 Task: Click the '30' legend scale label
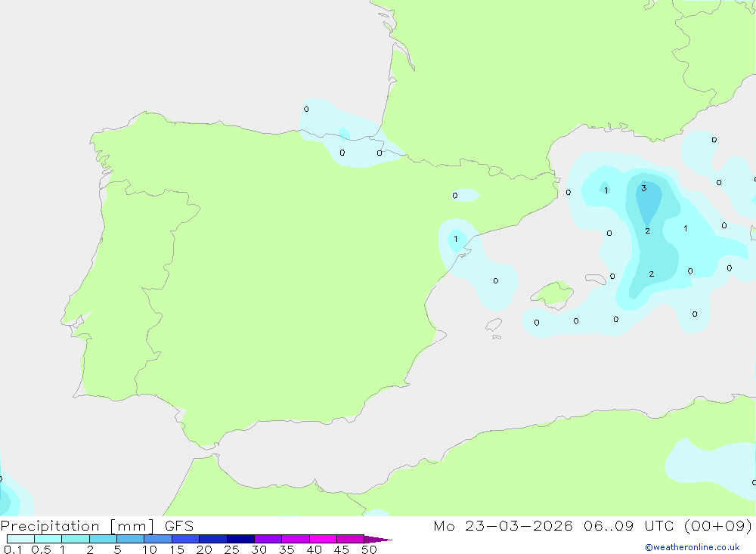259,549
